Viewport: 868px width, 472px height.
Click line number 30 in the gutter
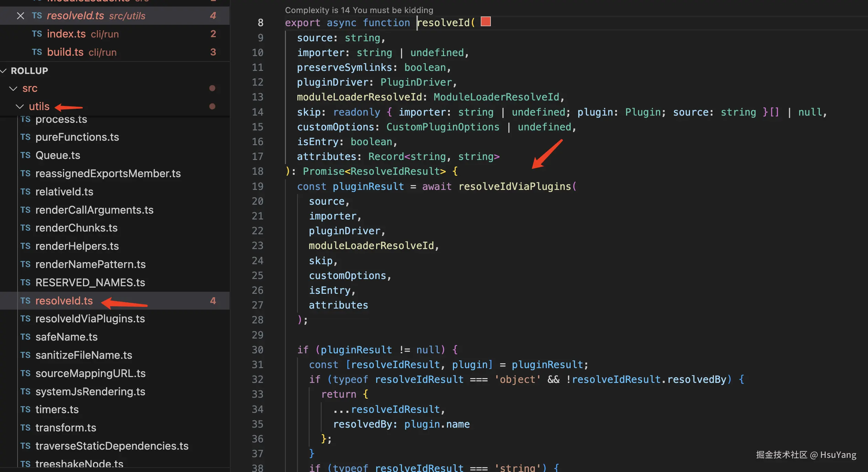coord(257,350)
